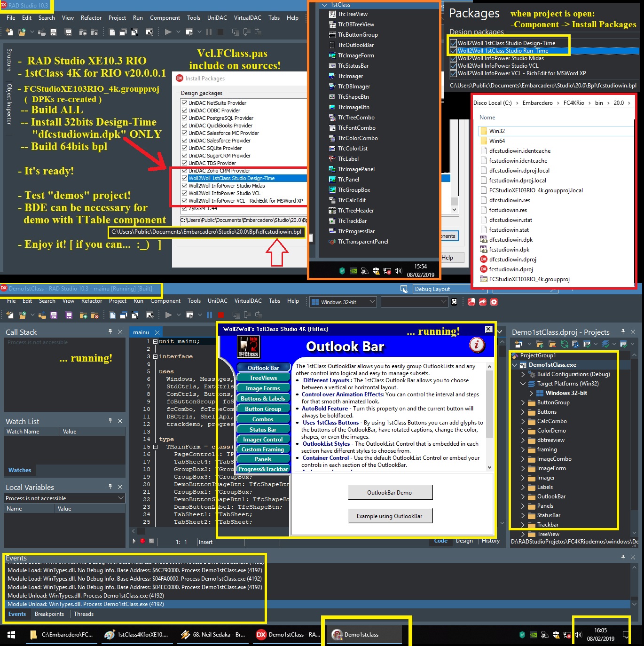Image resolution: width=644 pixels, height=646 pixels.
Task: Toggle InfoPower Studio Midas in Install Packages dialog
Action: coord(184,186)
